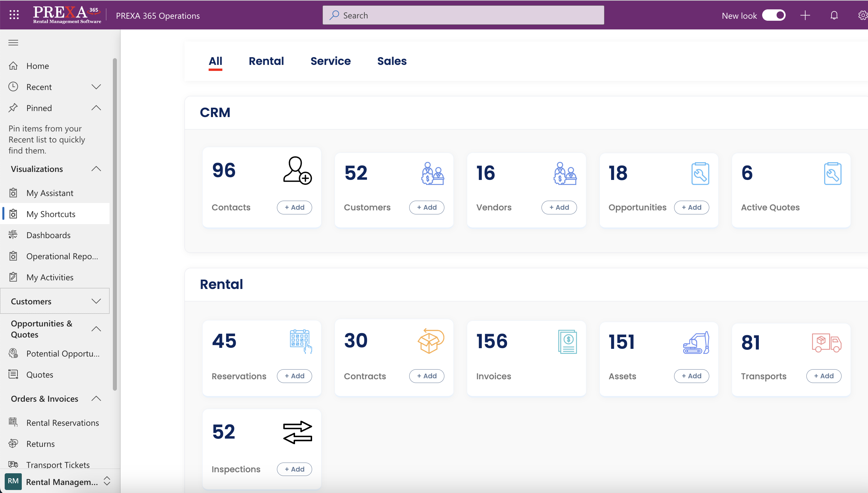The image size is (868, 493).
Task: Click the Assets excavator icon
Action: click(696, 343)
